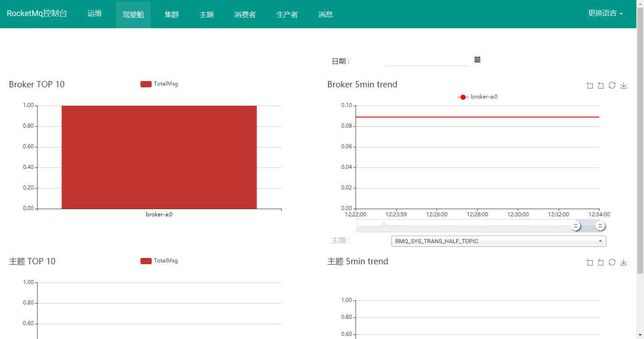Save 主题 5min trend chart as image
The width and height of the screenshot is (644, 339).
click(624, 262)
